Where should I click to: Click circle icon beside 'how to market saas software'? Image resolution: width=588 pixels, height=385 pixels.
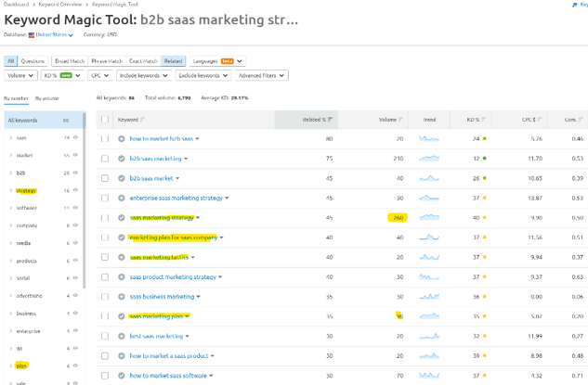[121, 376]
